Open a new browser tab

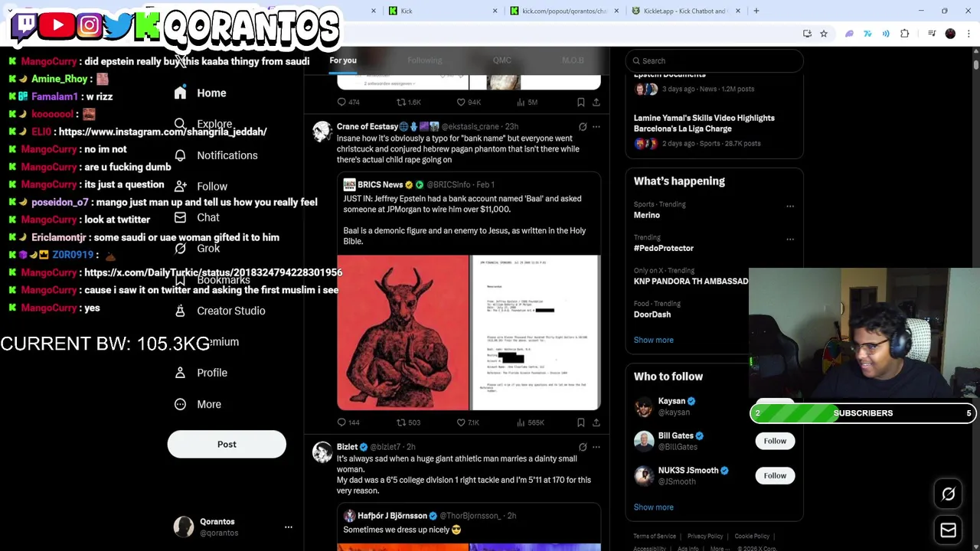[756, 11]
